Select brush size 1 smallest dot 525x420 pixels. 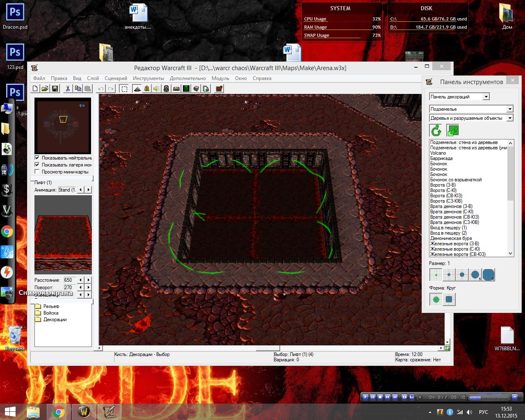(436, 274)
